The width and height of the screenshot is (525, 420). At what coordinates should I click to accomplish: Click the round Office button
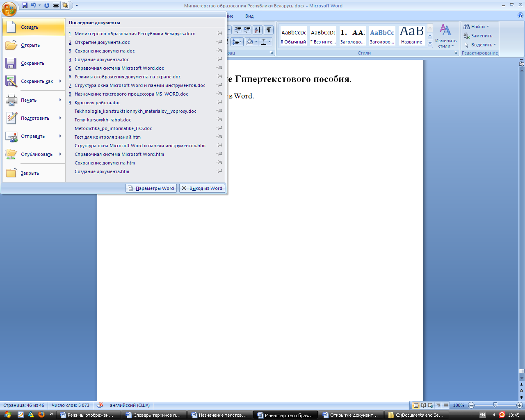click(x=9, y=9)
